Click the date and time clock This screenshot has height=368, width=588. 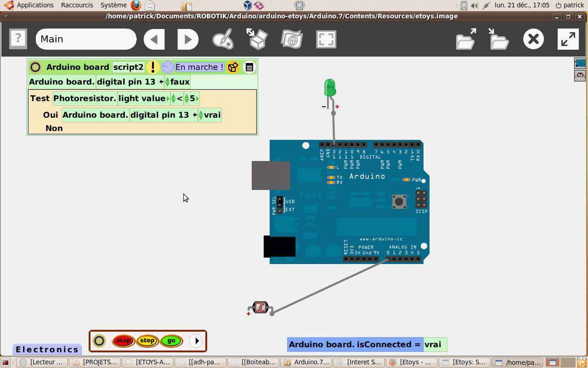click(522, 5)
